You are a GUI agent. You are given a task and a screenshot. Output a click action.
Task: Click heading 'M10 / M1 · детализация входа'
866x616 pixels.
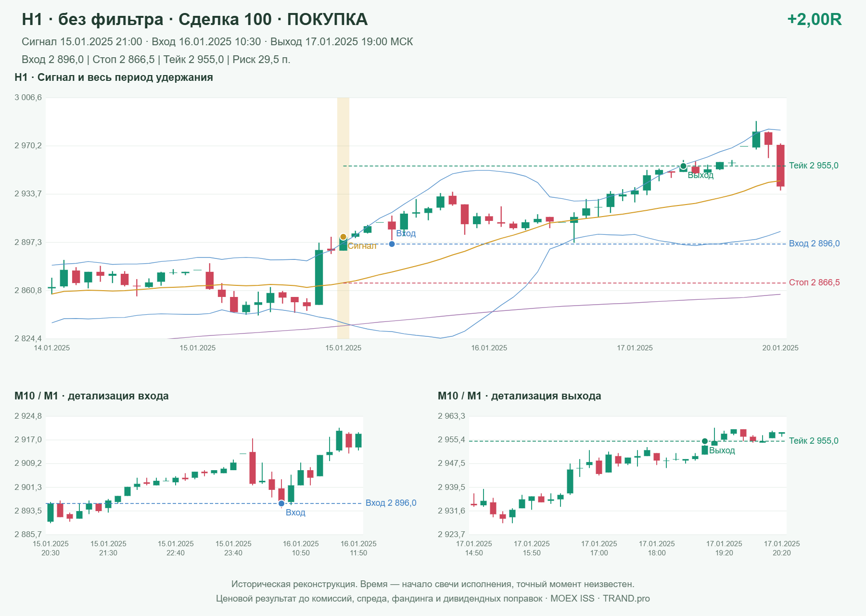pos(91,396)
